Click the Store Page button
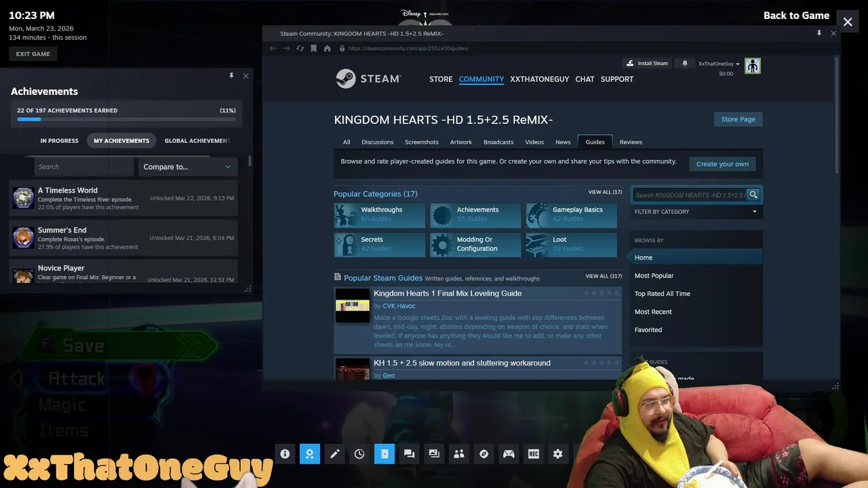Viewport: 868px width, 488px height. pos(738,119)
